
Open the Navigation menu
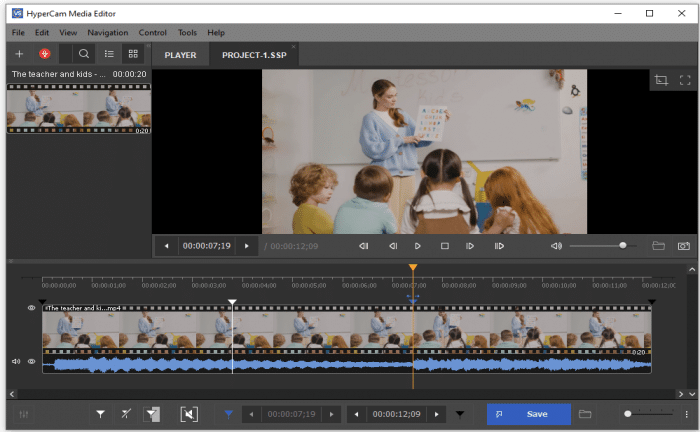point(107,33)
